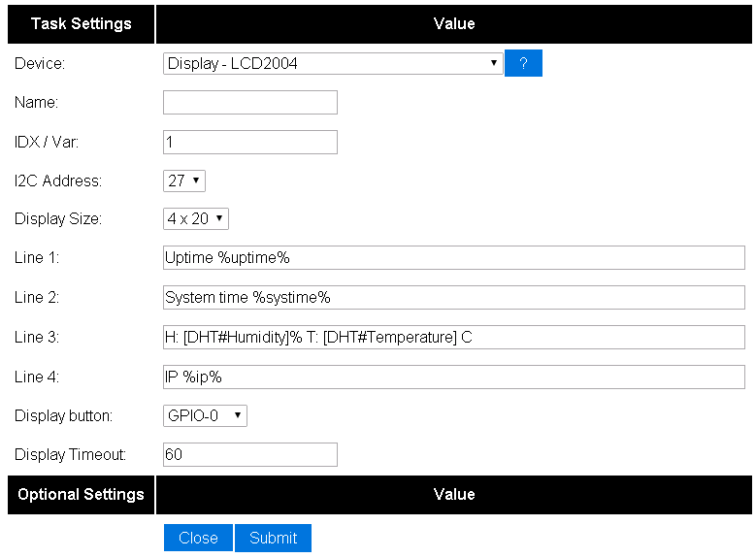The height and width of the screenshot is (558, 756).
Task: Close the task settings page
Action: pos(198,538)
